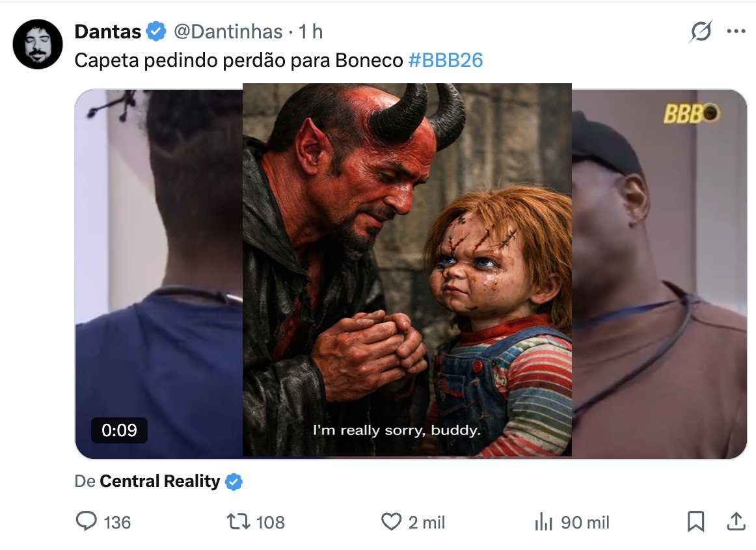The image size is (756, 550).
Task: Open the view analytics bar-chart icon
Action: tap(543, 521)
